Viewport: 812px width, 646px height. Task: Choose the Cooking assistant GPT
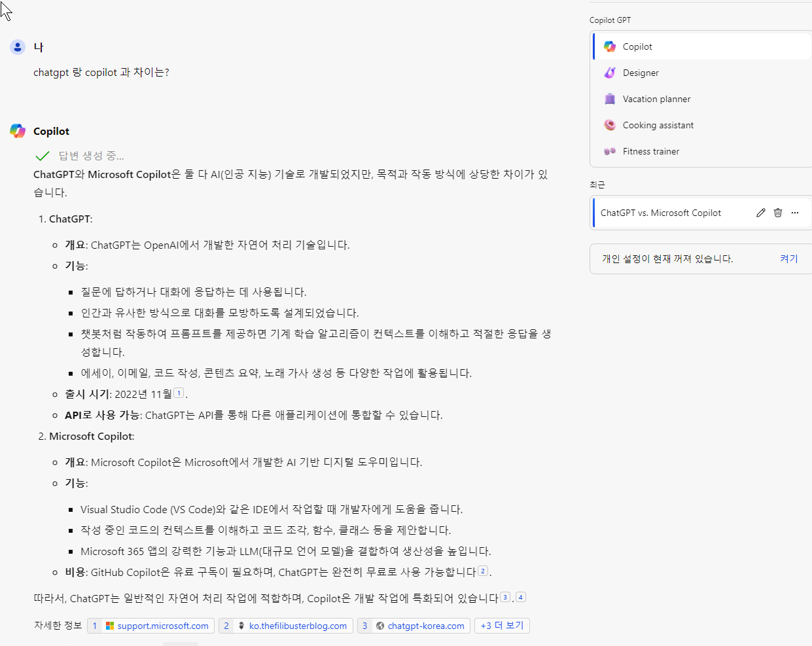point(702,125)
